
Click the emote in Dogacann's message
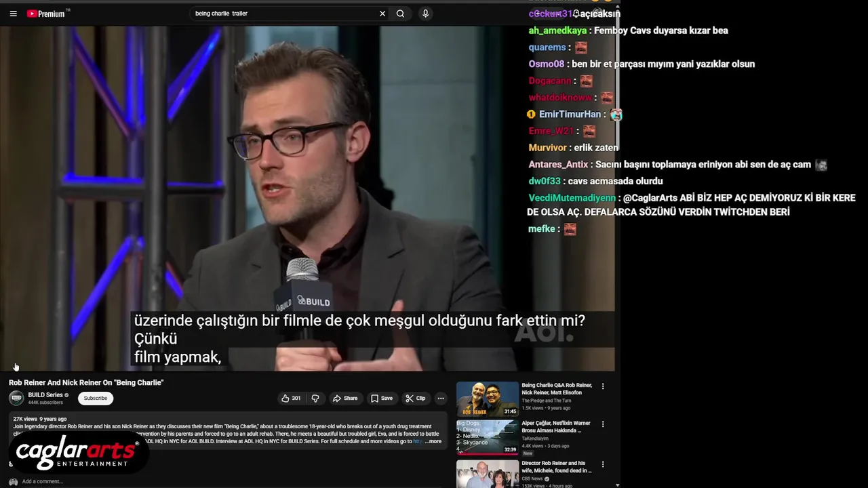point(587,81)
